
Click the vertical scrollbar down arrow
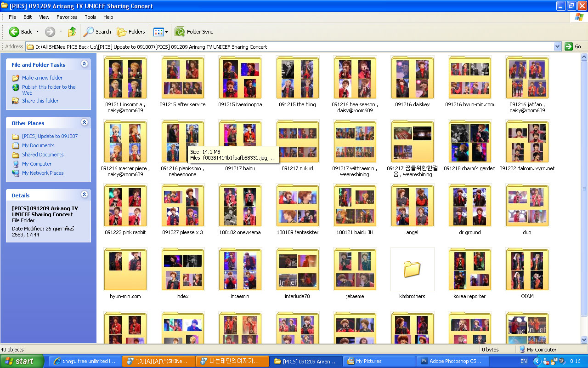coord(584,339)
